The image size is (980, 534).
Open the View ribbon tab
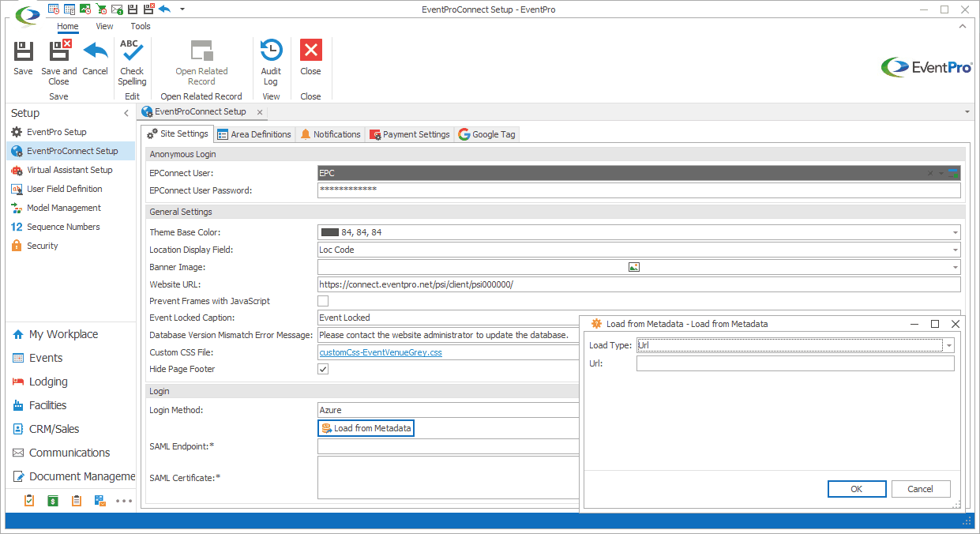pos(104,26)
